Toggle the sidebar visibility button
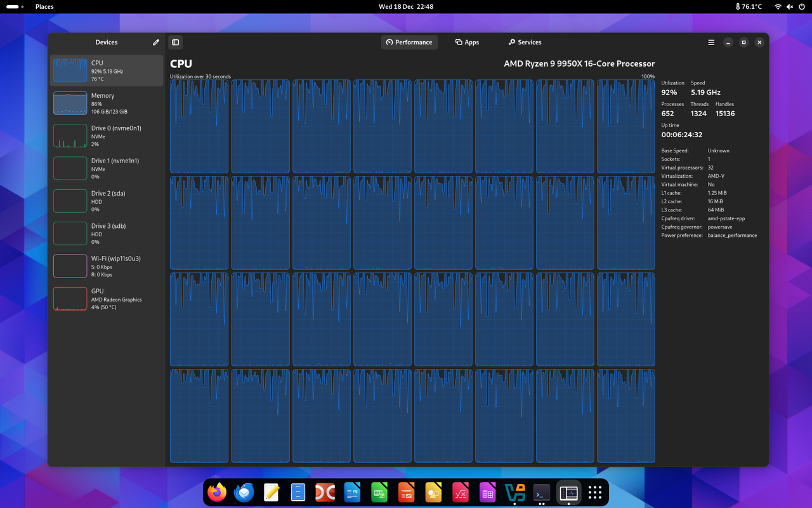 coord(176,43)
